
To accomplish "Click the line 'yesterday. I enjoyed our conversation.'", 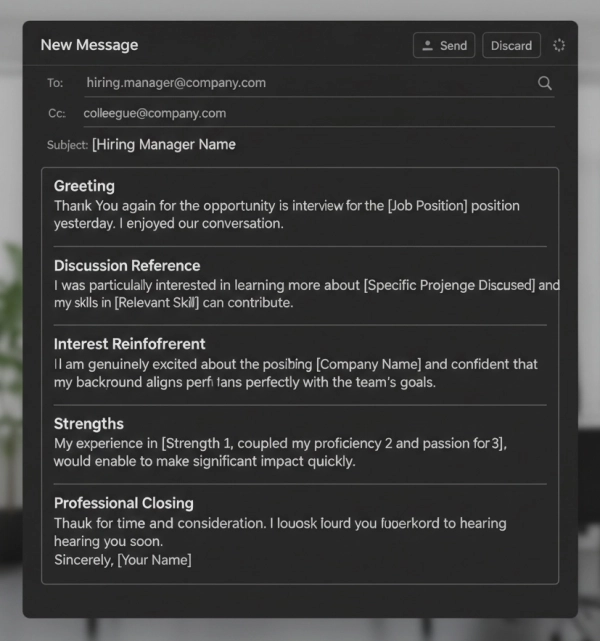I will click(169, 224).
